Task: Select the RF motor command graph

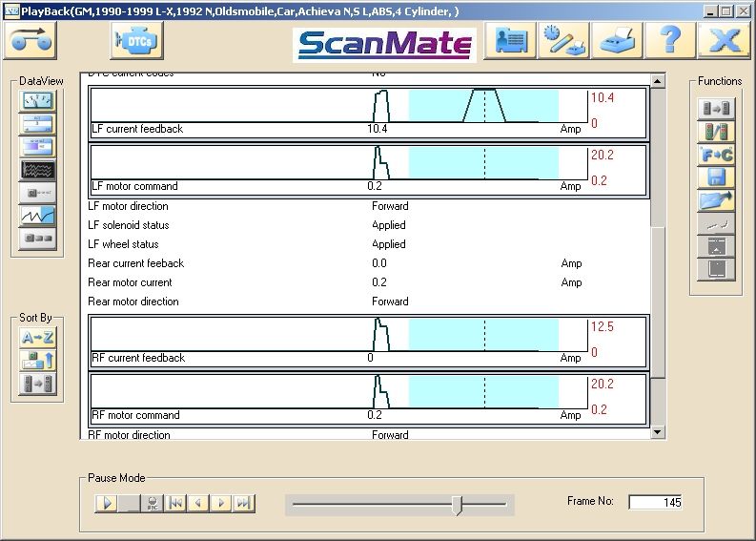Action: 369,400
